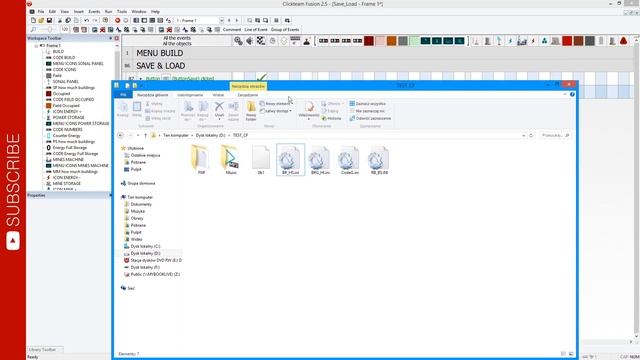The image size is (640, 360).
Task: Select Counter Energy in workspace tree
Action: coord(67,136)
